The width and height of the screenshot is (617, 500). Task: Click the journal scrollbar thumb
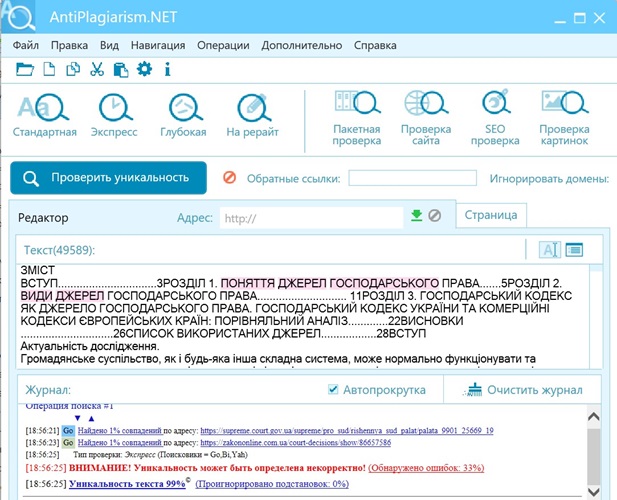tap(593, 456)
